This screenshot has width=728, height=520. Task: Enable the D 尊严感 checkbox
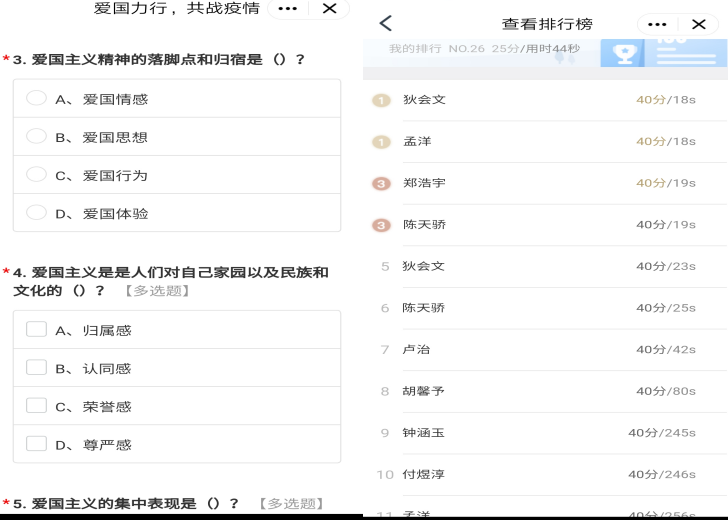36,444
